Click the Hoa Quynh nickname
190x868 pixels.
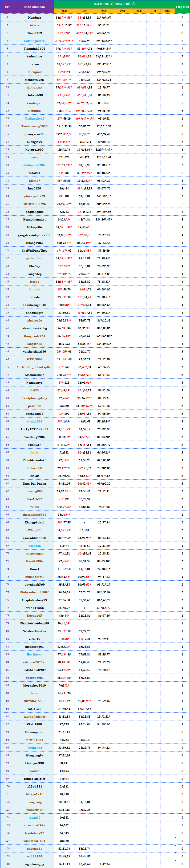pyautogui.click(x=34, y=654)
